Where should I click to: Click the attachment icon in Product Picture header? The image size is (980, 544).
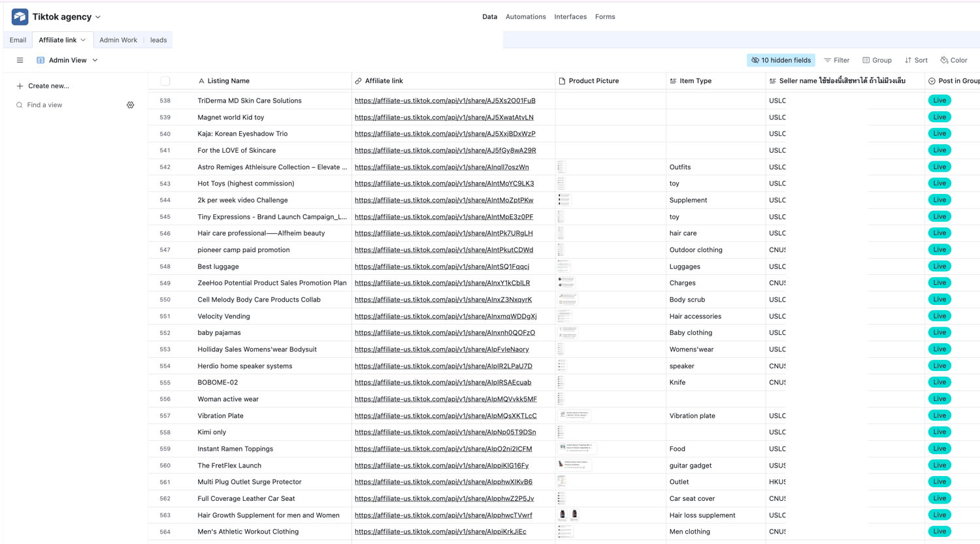(562, 81)
